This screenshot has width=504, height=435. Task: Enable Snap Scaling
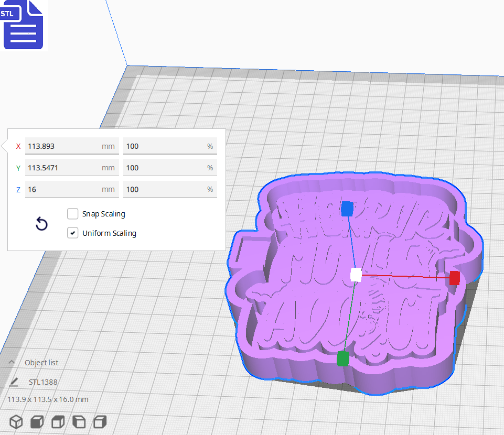coord(72,214)
